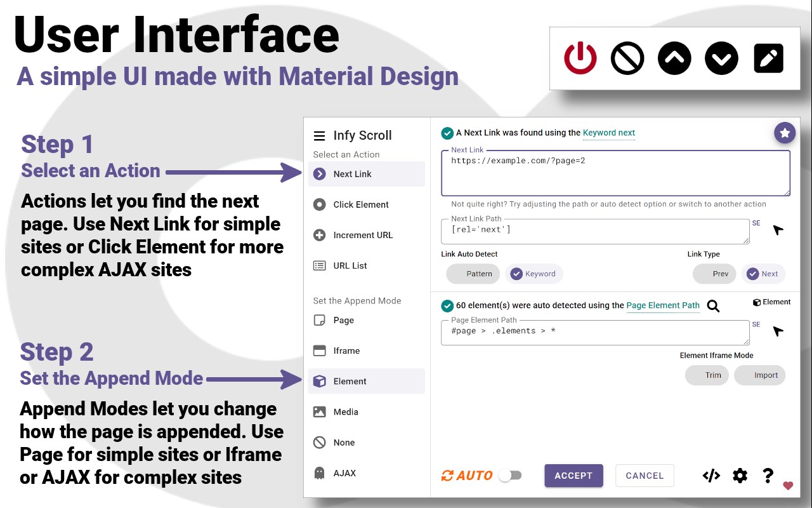812x508 pixels.
Task: Click the red power icon
Action: click(580, 58)
